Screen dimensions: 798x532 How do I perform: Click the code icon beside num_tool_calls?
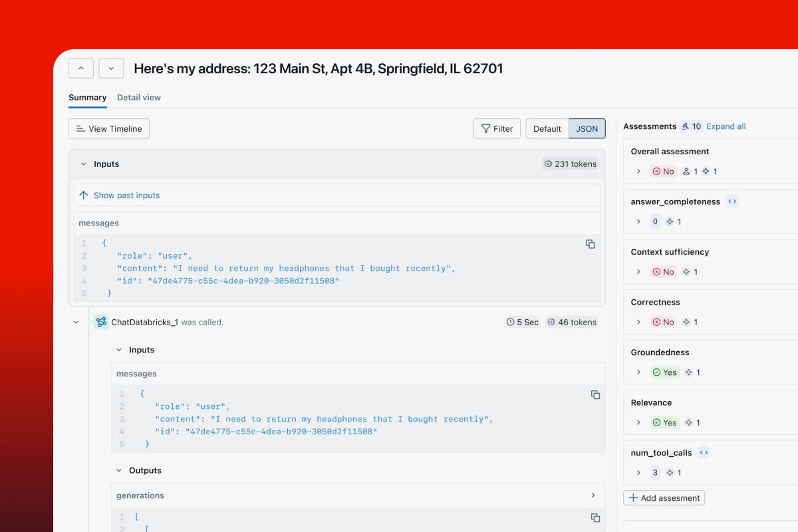pos(704,453)
